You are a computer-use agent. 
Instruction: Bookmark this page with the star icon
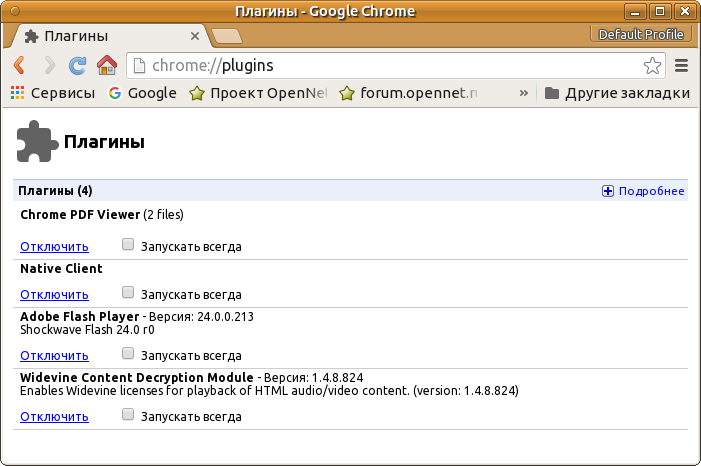652,66
